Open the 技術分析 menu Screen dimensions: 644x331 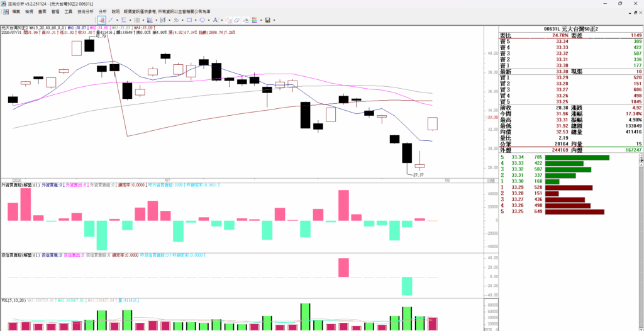tap(85, 11)
